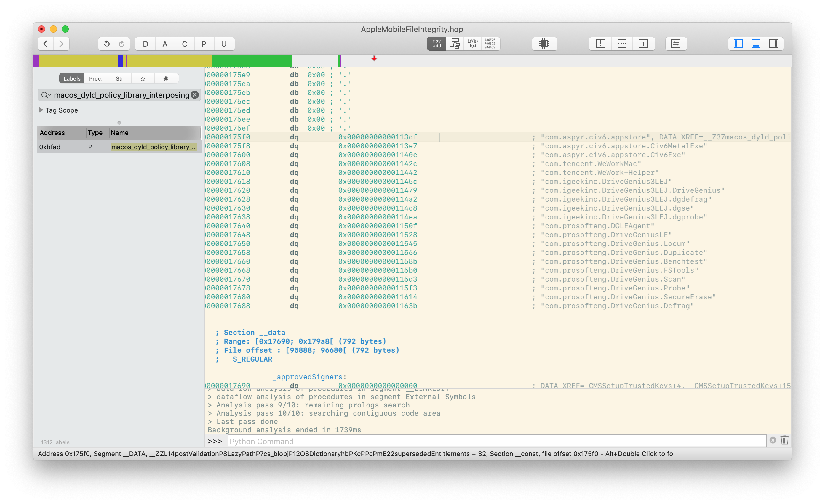Image resolution: width=825 pixels, height=504 pixels.
Task: Click Section __data header comment
Action: pyautogui.click(x=250, y=333)
